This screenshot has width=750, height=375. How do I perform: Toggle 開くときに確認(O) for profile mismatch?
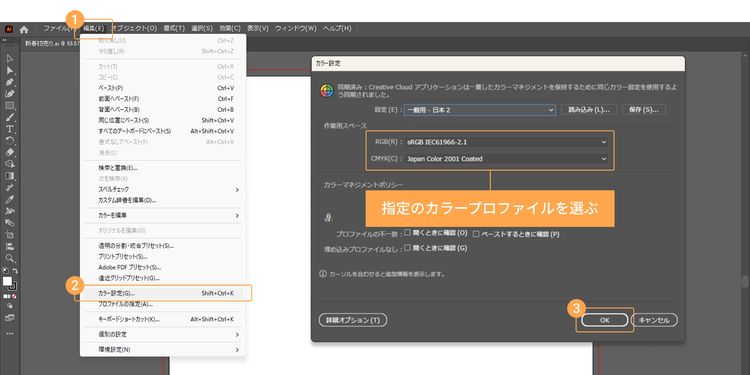point(408,232)
